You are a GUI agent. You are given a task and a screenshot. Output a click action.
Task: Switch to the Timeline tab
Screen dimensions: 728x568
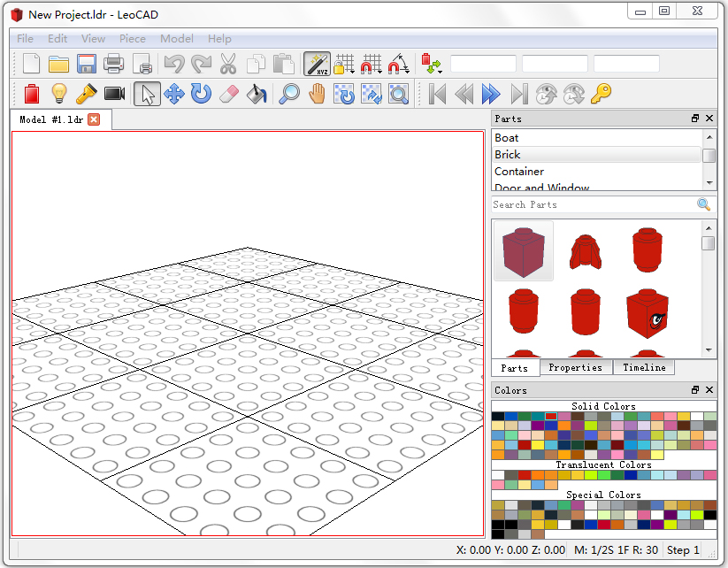(x=644, y=367)
